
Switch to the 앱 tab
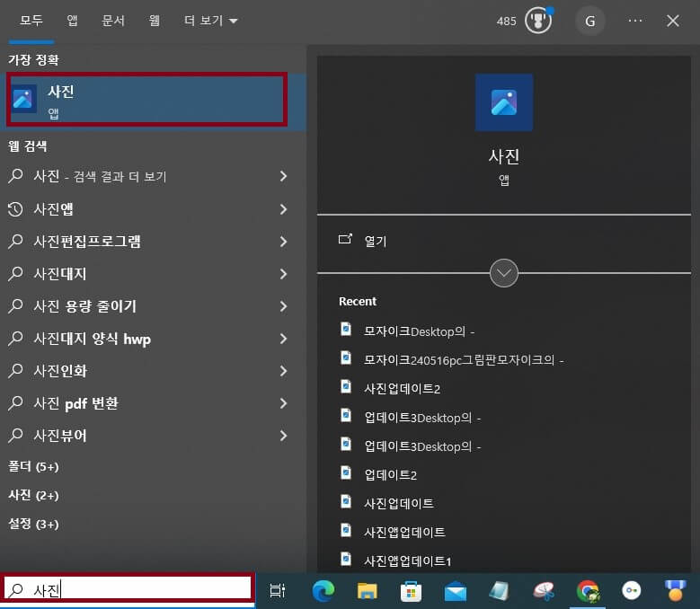[x=72, y=21]
